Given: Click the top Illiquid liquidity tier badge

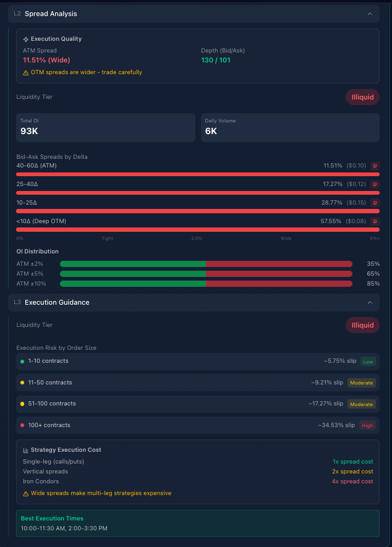Looking at the screenshot, I should point(362,97).
